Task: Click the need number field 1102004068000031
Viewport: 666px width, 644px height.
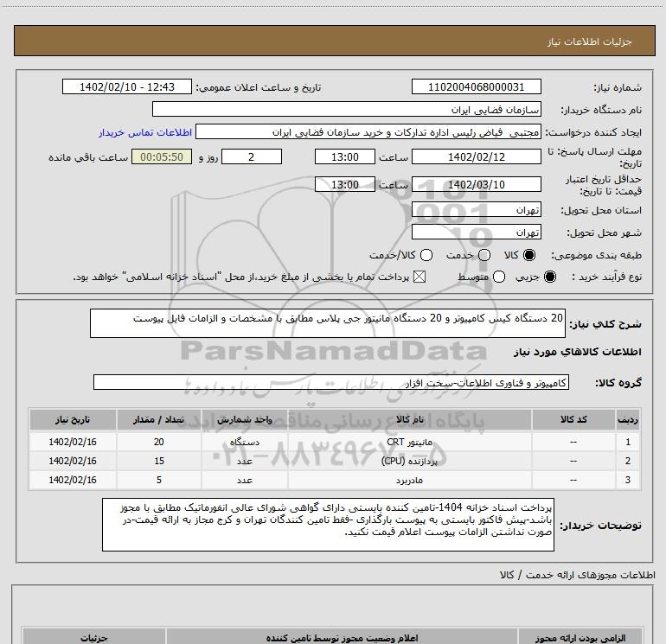Action: [x=476, y=86]
